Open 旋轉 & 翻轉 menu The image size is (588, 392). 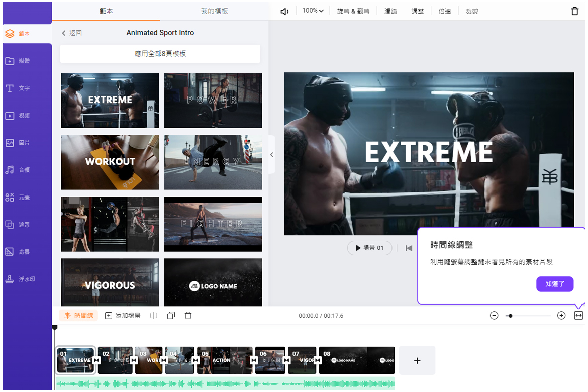pyautogui.click(x=353, y=11)
